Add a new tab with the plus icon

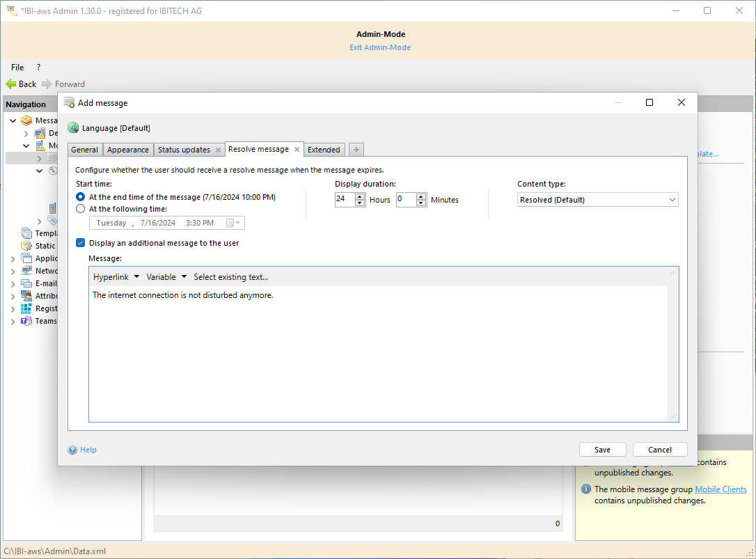[356, 150]
